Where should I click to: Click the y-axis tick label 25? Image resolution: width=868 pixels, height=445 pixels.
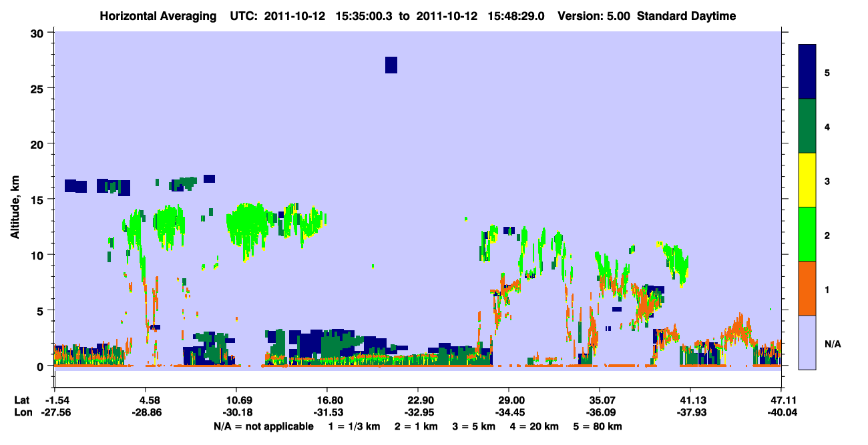pyautogui.click(x=39, y=88)
